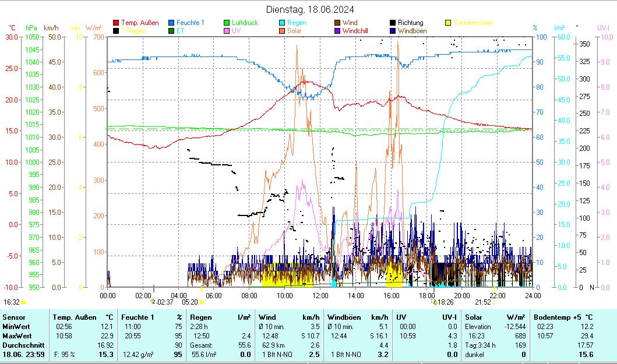Click the Sonnenschein legend label
617x364 pixels.
[473, 23]
